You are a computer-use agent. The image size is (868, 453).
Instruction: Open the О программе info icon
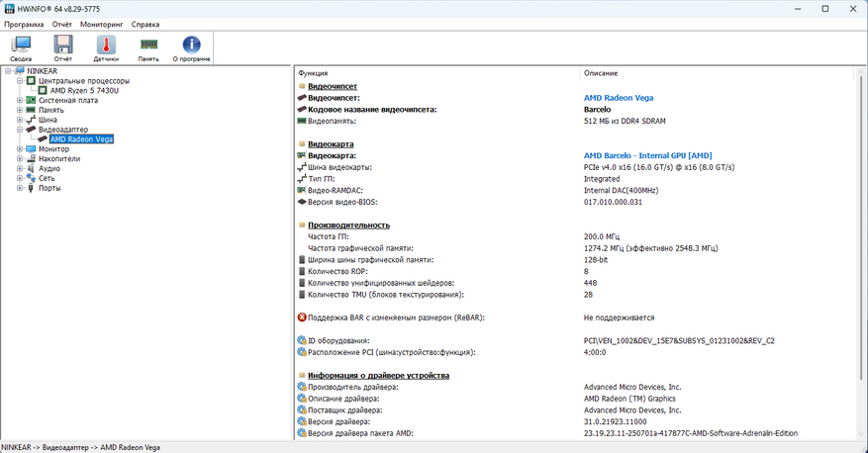pyautogui.click(x=191, y=48)
